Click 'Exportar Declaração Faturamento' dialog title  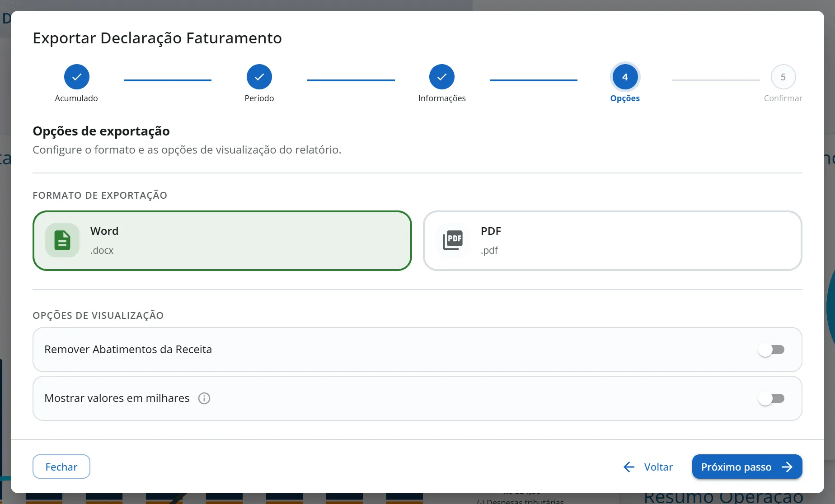click(157, 38)
